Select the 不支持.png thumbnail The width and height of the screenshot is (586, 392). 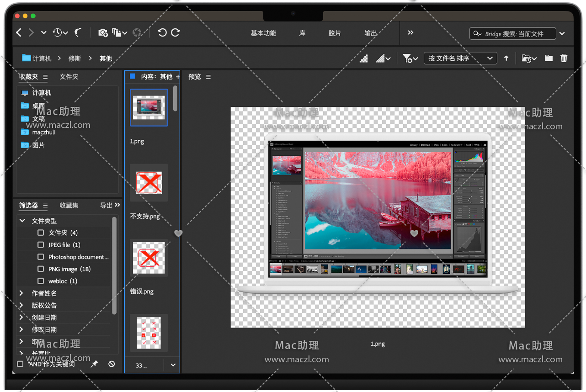pyautogui.click(x=149, y=183)
